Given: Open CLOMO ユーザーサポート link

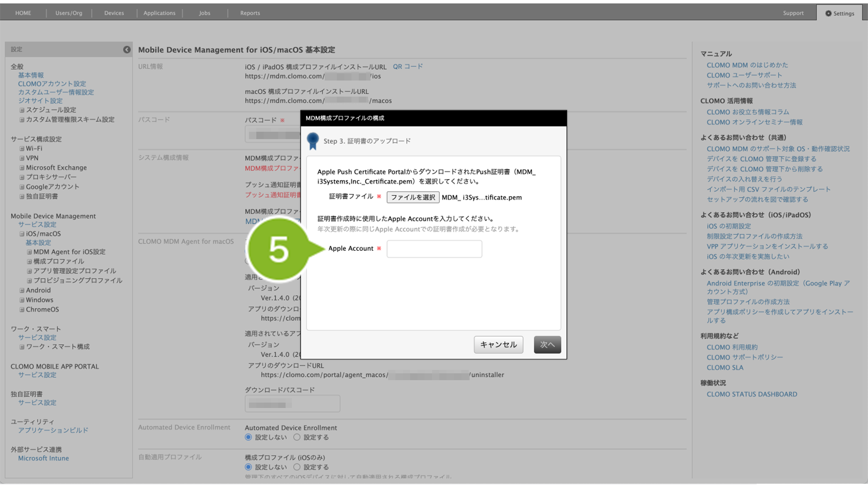Looking at the screenshot, I should (744, 75).
